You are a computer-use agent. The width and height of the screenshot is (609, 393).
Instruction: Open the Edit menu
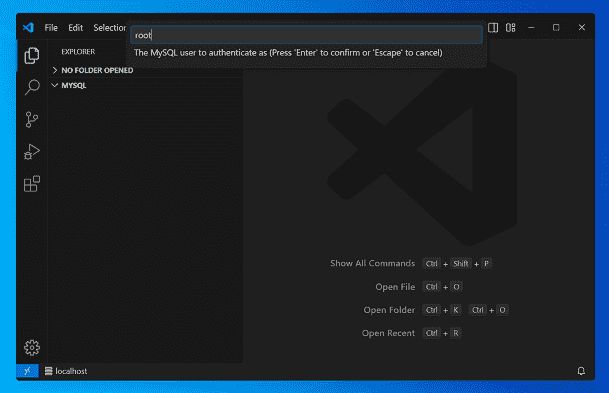tap(75, 28)
